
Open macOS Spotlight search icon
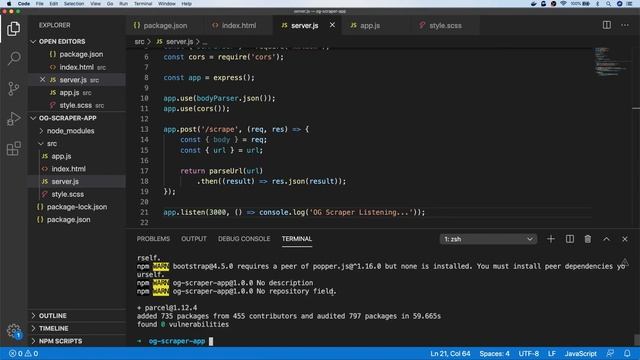(608, 4)
